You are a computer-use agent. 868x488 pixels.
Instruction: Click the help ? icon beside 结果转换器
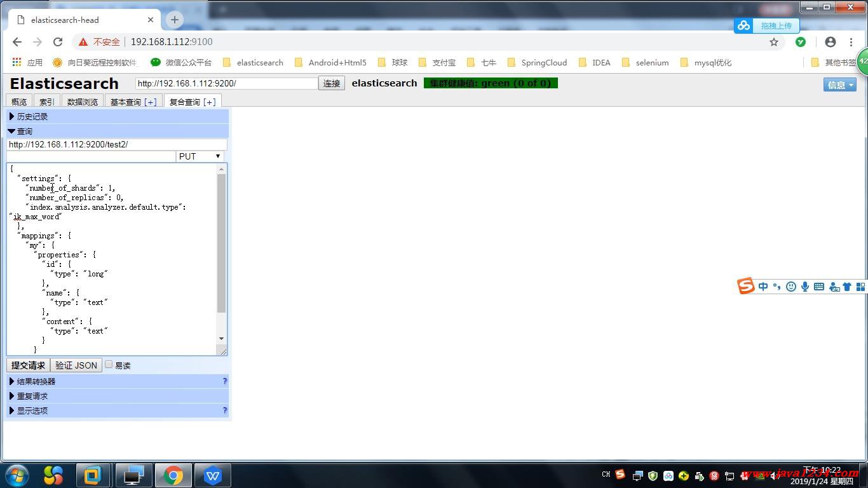[x=225, y=381]
